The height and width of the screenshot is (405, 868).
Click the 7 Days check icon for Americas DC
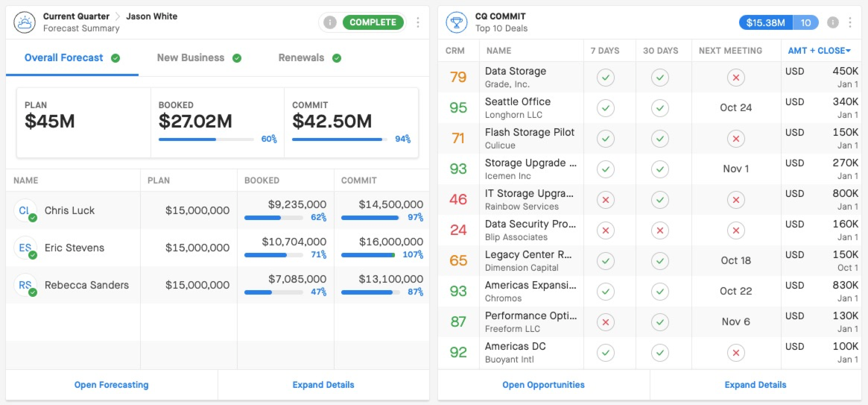coord(606,352)
